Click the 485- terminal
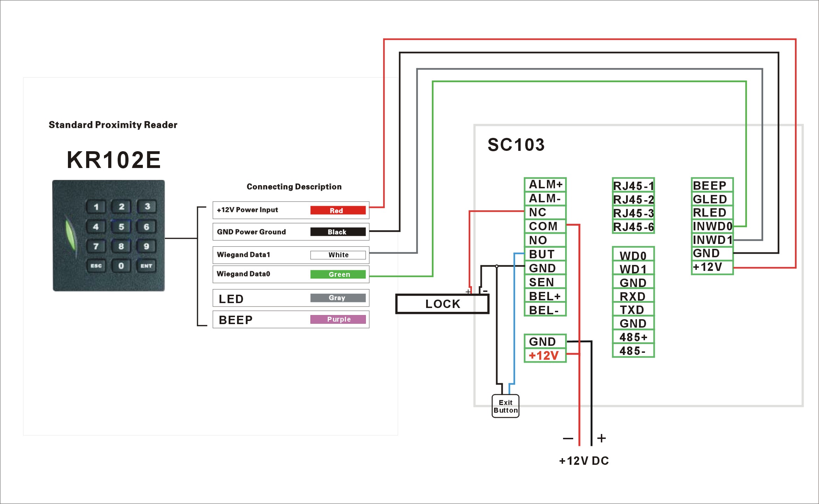Screen dimensions: 819x504 point(633,350)
